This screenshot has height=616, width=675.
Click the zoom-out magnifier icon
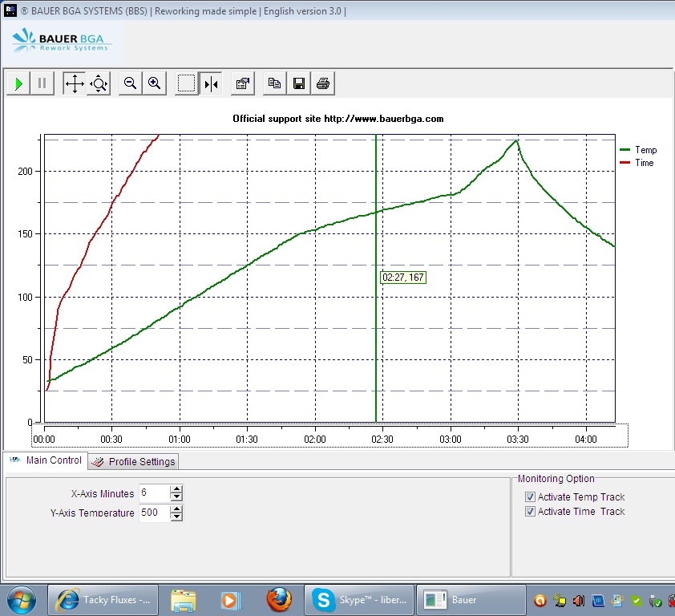click(130, 83)
